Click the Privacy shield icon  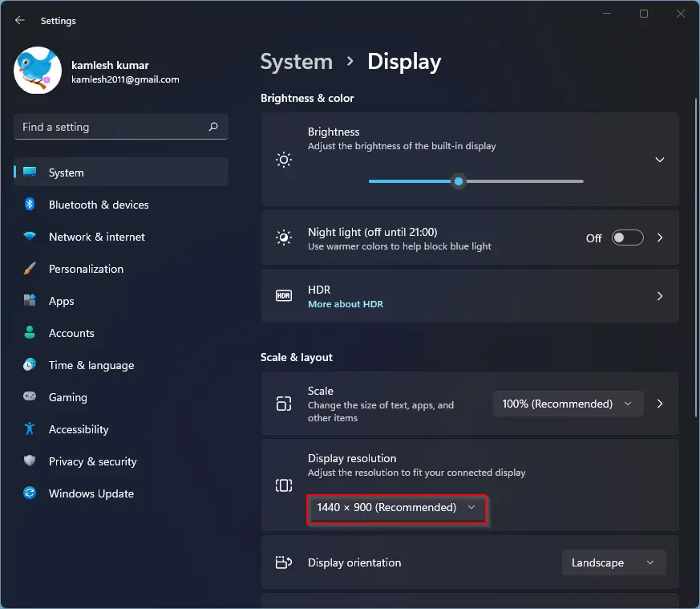point(30,461)
